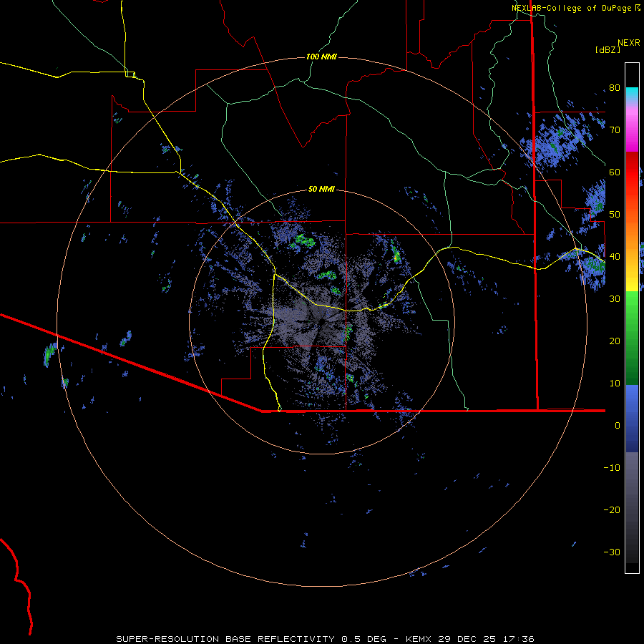Screen dimensions: 644x644
Task: Click the Super-Resolution Base Reflectivity caption text
Action: coord(326,639)
